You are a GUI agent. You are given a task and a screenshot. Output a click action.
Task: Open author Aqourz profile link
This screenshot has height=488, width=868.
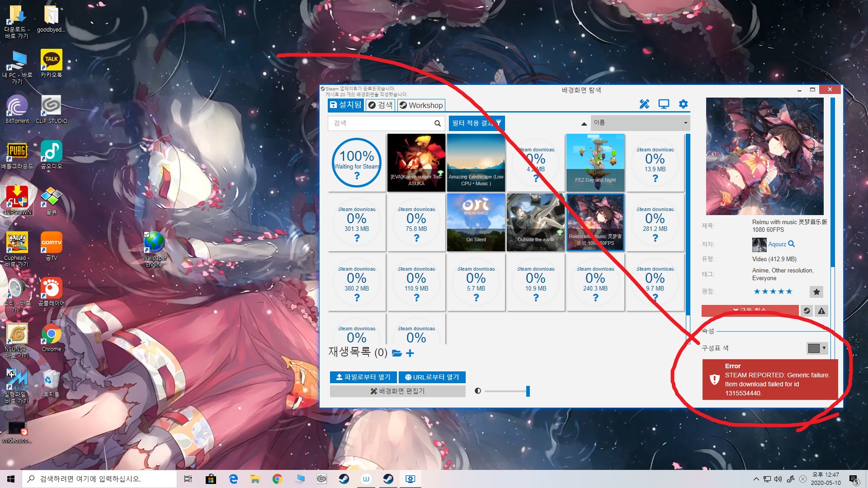[x=777, y=244]
